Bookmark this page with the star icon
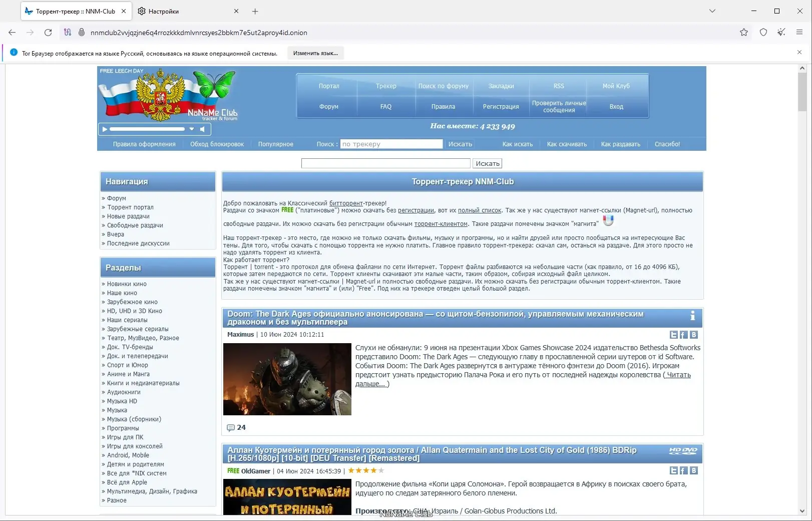 coord(744,33)
